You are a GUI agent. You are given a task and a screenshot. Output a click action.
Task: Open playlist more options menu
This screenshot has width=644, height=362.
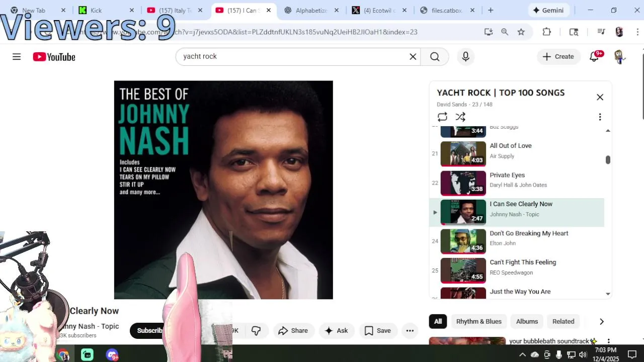(x=600, y=117)
